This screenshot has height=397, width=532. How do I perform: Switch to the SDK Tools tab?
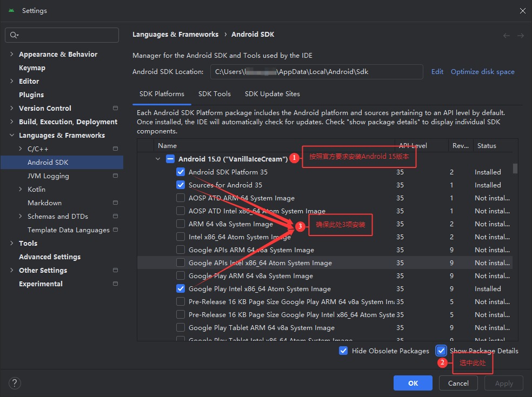point(215,94)
